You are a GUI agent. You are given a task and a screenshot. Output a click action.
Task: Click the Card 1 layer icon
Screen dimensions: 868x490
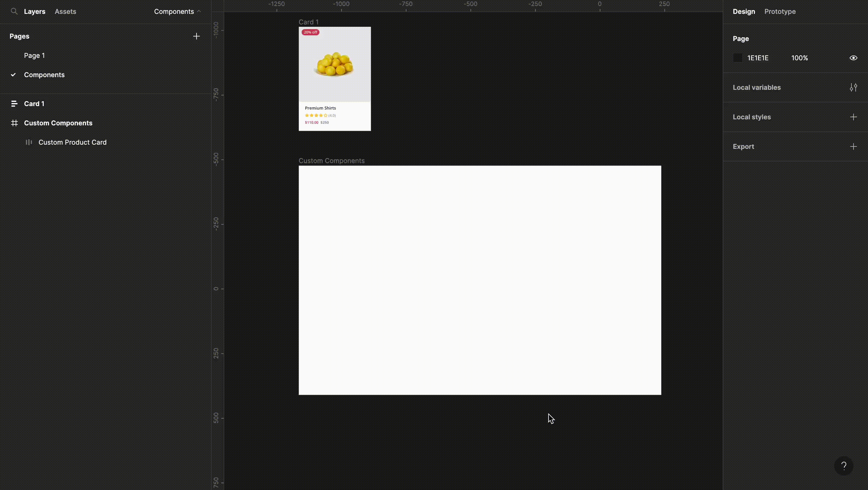[x=14, y=104]
